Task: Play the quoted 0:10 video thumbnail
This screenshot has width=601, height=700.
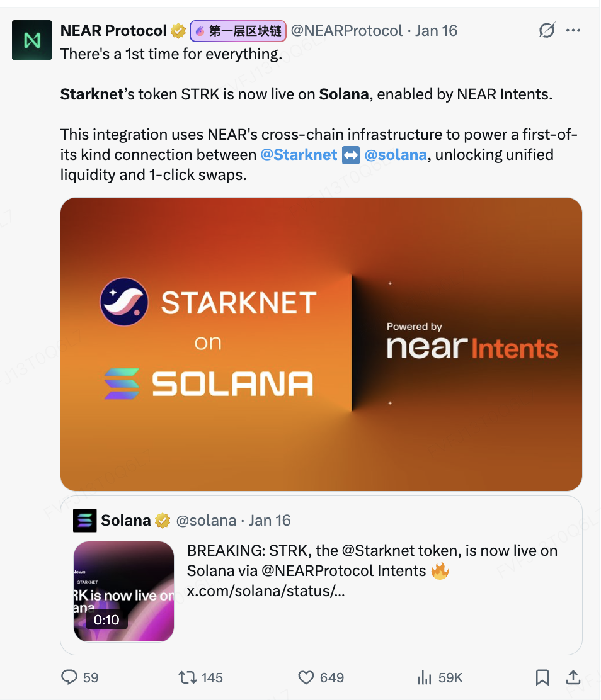Action: tap(123, 591)
